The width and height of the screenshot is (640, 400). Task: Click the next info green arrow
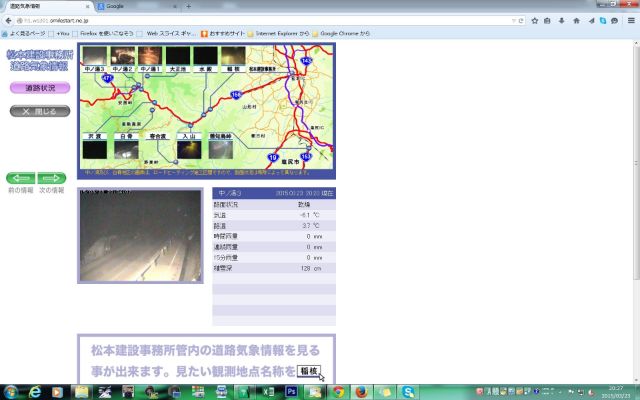point(52,178)
